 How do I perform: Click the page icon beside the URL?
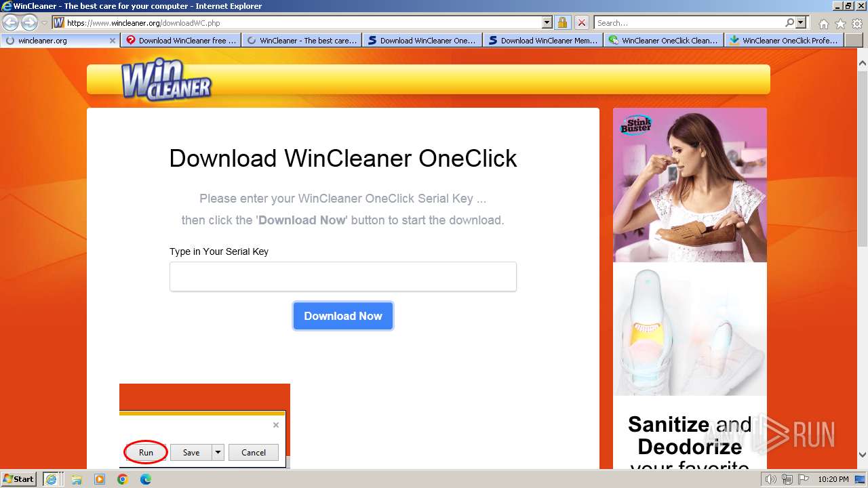pos(59,23)
